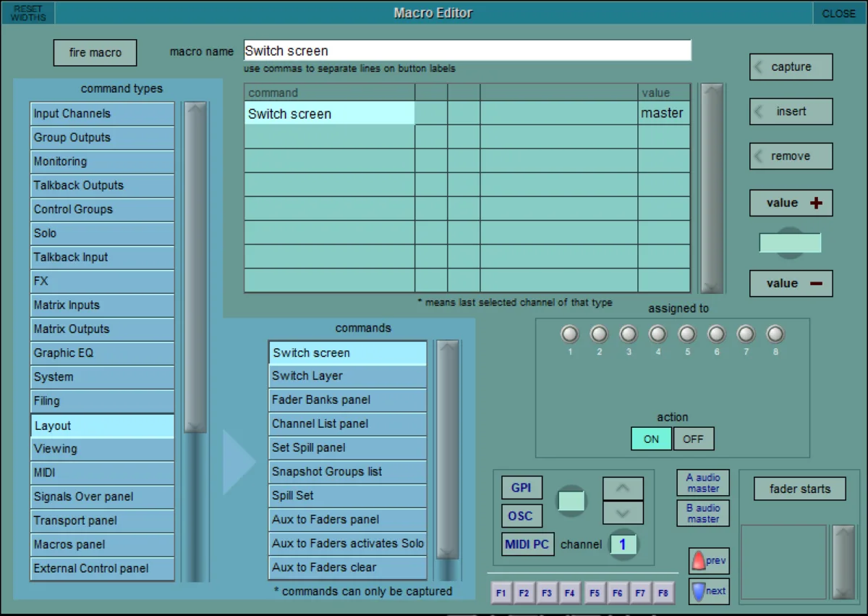Assign macro to button 2

pyautogui.click(x=600, y=334)
